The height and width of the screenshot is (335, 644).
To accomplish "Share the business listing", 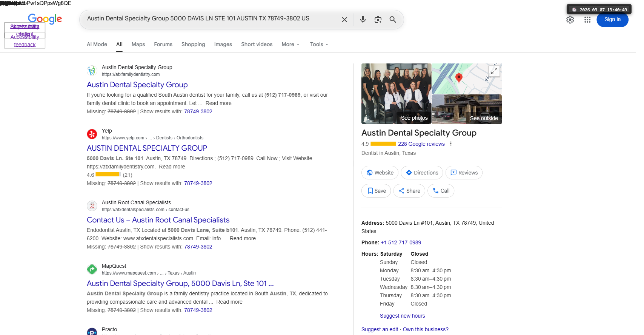I will coord(409,191).
